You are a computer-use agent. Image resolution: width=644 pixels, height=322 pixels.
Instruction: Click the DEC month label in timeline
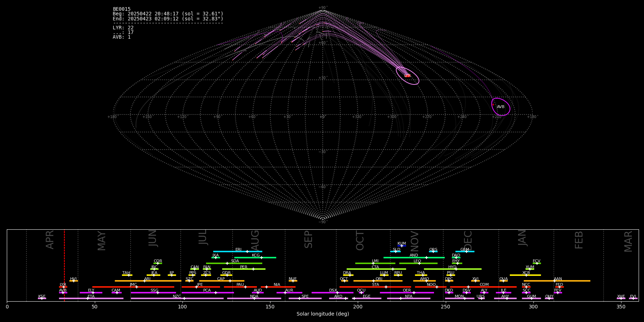(x=468, y=241)
